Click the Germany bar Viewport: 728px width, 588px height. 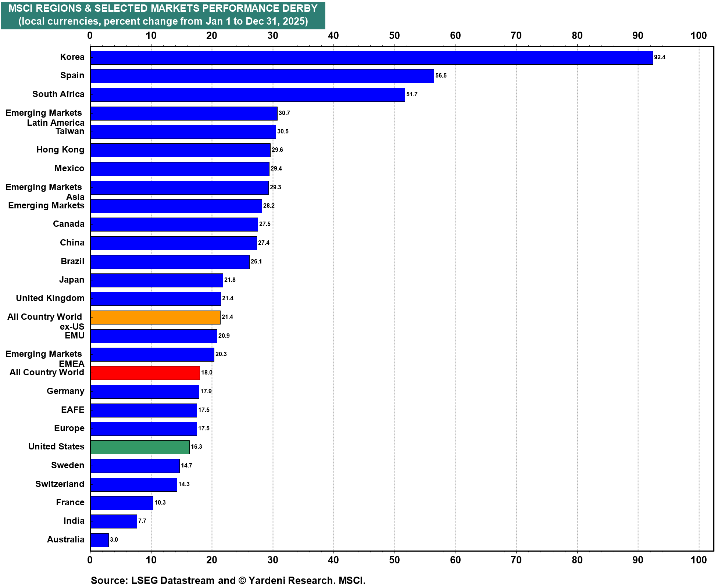click(x=144, y=392)
